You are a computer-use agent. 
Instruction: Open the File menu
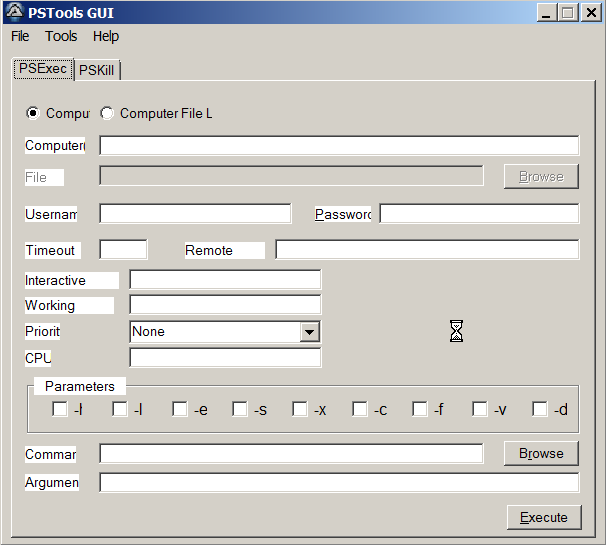pos(20,36)
